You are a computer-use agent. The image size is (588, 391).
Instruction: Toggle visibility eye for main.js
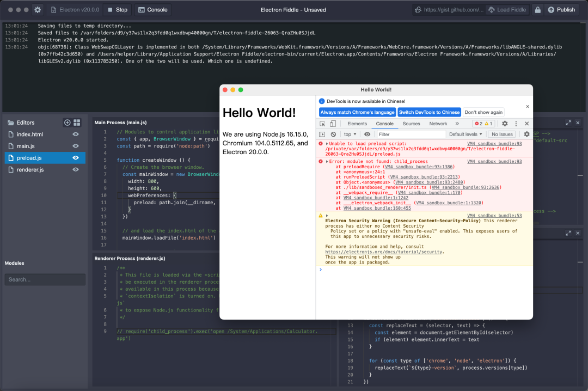76,146
